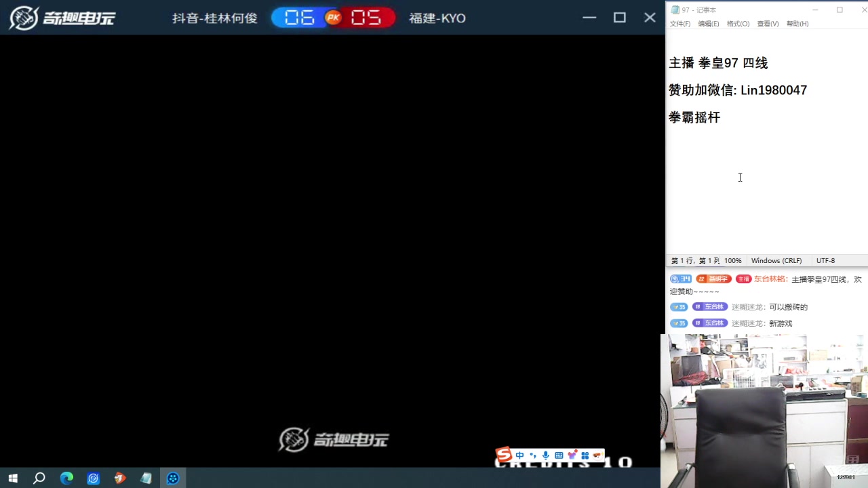Viewport: 868px width, 488px height.
Task: Click status bar 第 1 行, 第 1 列
Action: click(x=696, y=261)
